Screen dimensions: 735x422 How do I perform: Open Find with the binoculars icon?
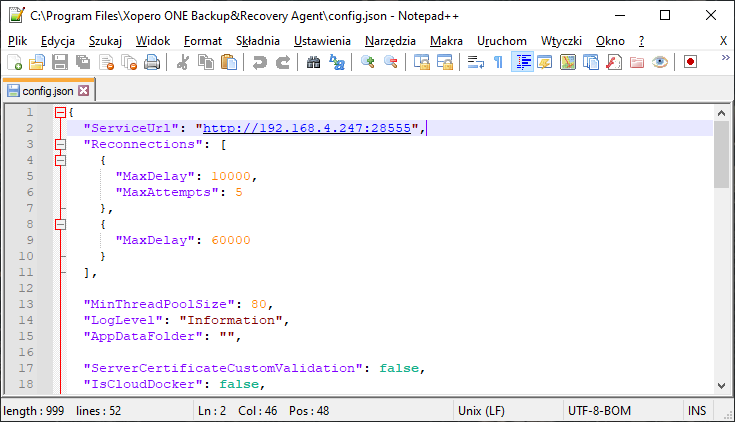point(313,62)
